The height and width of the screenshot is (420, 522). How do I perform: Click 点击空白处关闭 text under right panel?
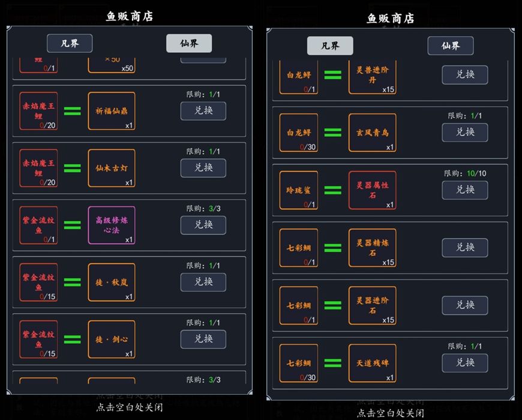tap(391, 413)
